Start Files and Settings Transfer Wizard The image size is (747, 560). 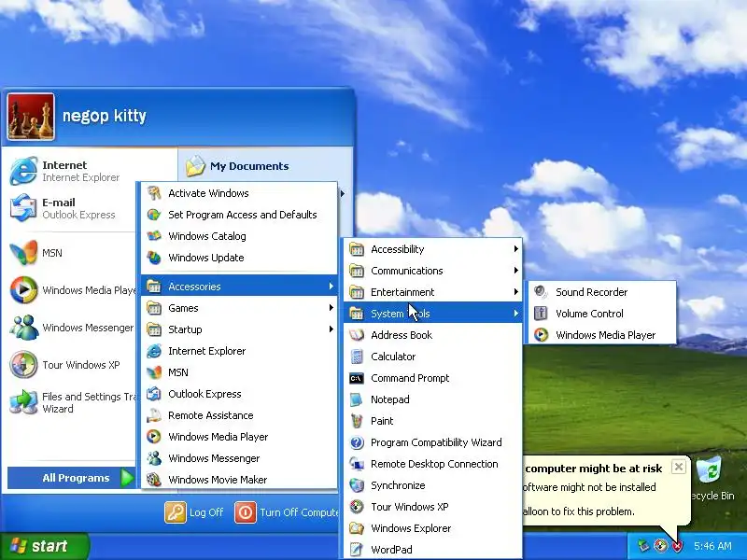[72, 402]
